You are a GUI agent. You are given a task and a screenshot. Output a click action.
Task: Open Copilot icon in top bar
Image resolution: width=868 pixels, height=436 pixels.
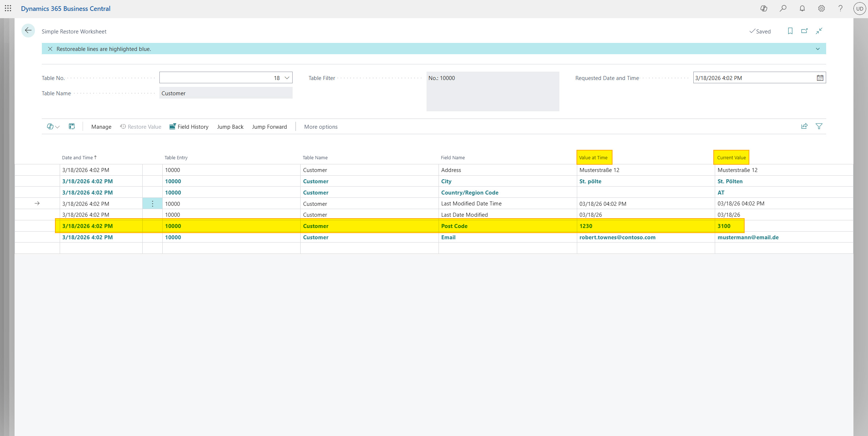[764, 8]
